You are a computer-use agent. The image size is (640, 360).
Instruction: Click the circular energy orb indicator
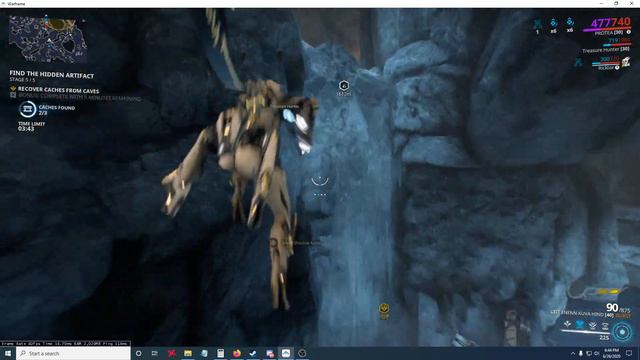[x=622, y=332]
